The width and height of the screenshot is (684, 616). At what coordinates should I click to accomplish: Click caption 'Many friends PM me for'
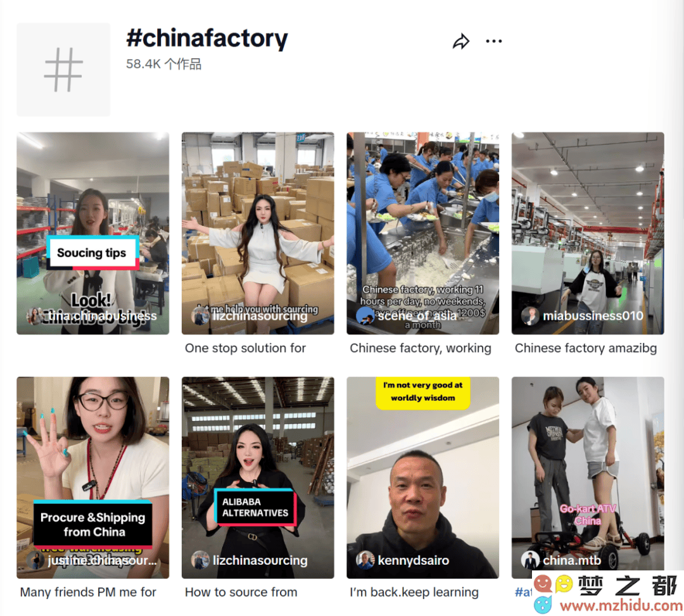(88, 593)
